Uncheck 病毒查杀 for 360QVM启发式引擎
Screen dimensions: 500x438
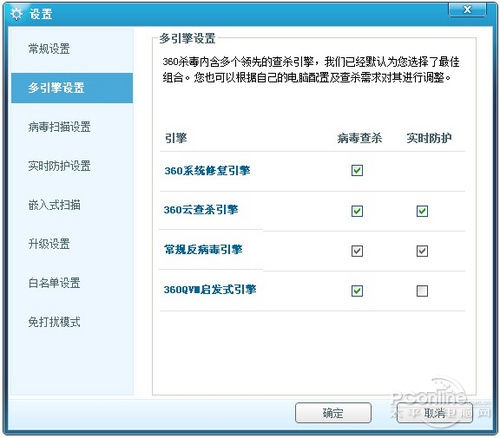pyautogui.click(x=357, y=291)
